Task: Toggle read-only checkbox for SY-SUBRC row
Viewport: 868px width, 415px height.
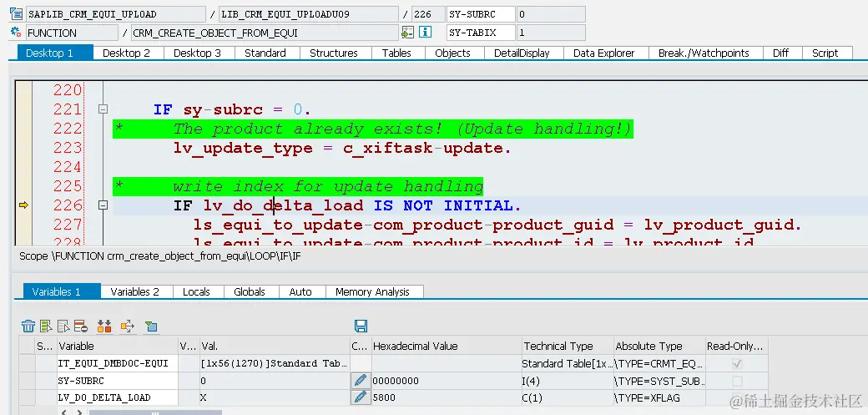Action: click(737, 382)
